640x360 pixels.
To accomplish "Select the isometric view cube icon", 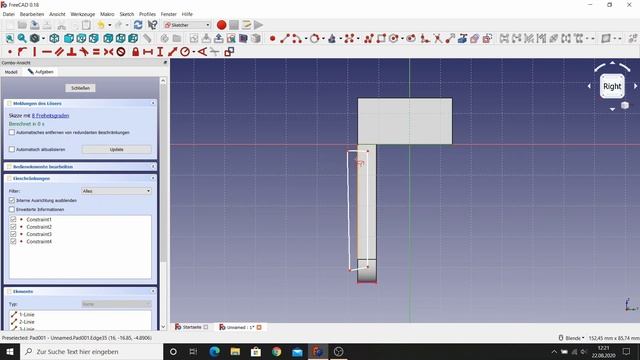I will click(x=54, y=38).
